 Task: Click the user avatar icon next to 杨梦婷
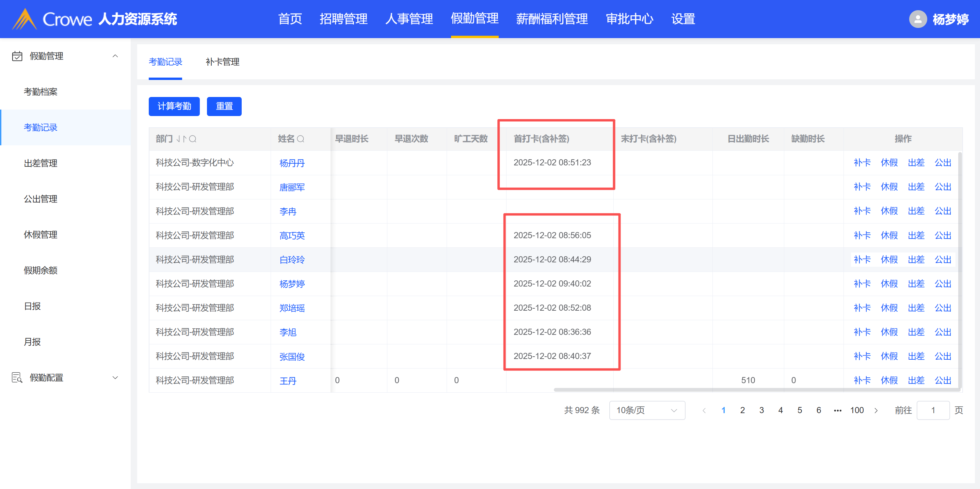pos(918,19)
